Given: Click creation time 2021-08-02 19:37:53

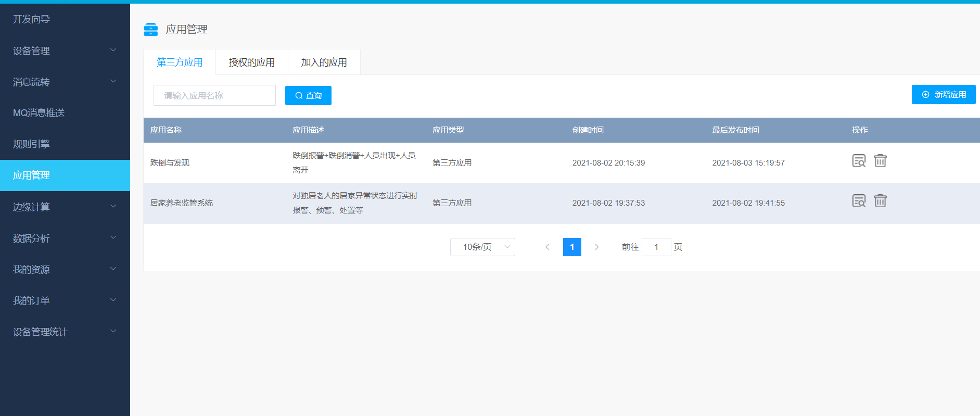Looking at the screenshot, I should (x=608, y=203).
